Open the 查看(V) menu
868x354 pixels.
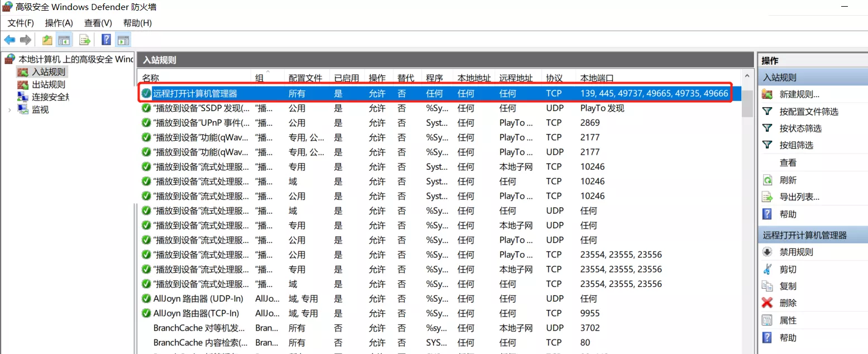(x=98, y=23)
